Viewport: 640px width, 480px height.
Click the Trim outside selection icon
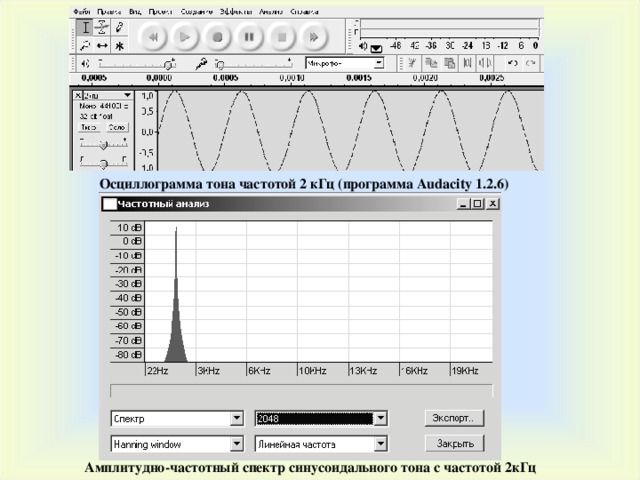click(x=467, y=63)
